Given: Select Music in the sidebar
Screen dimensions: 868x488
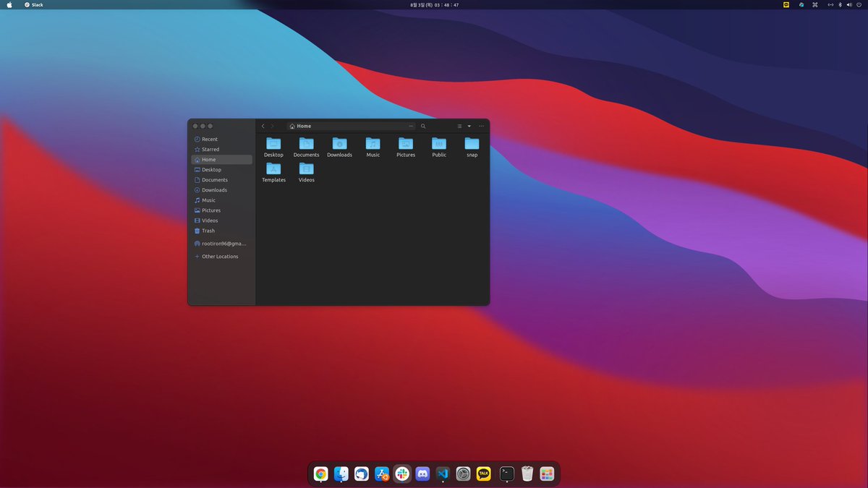Looking at the screenshot, I should [222, 200].
